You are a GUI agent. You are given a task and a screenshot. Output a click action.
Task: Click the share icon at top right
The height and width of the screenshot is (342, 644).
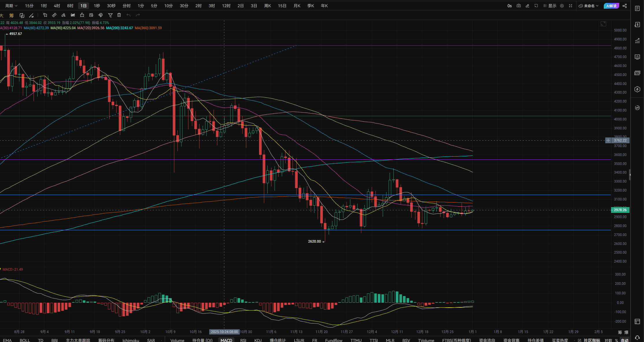coord(625,6)
